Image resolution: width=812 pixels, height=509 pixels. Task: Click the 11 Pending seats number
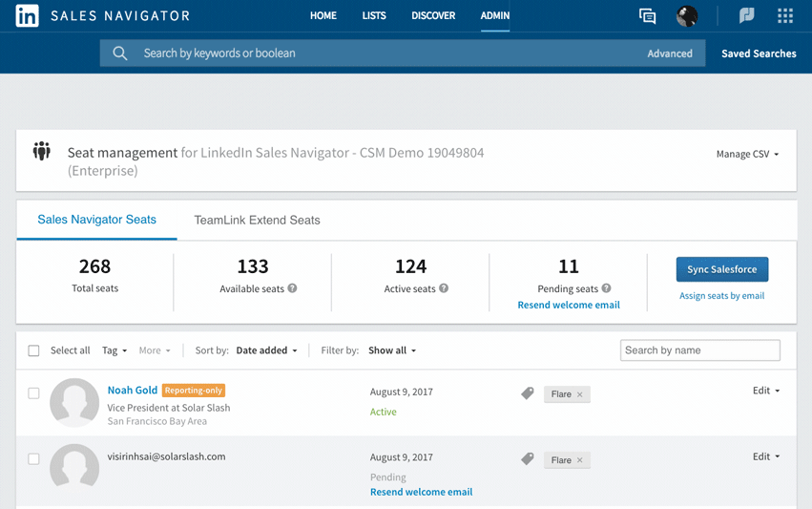point(569,266)
